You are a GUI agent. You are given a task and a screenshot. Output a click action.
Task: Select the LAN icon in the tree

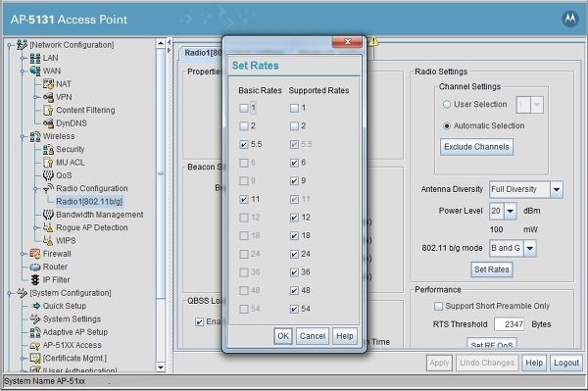[35, 58]
